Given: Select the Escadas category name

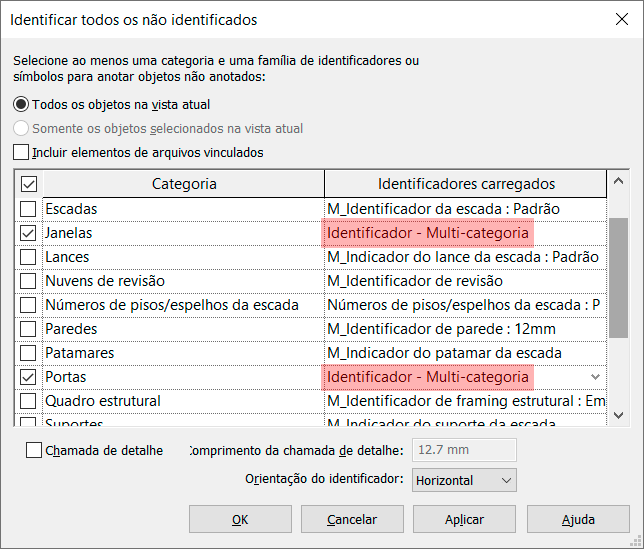Looking at the screenshot, I should click(71, 209).
